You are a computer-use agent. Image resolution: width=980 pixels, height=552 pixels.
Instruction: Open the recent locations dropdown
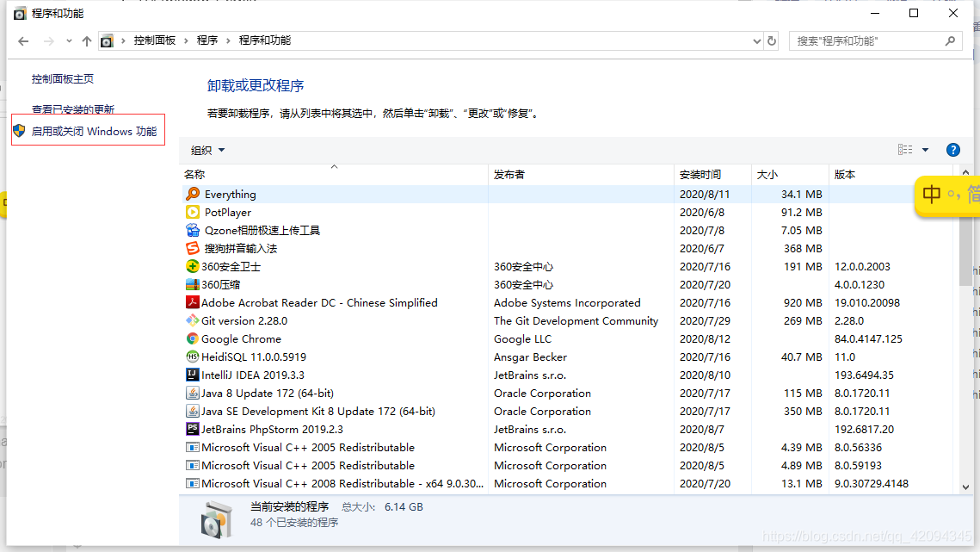[69, 41]
